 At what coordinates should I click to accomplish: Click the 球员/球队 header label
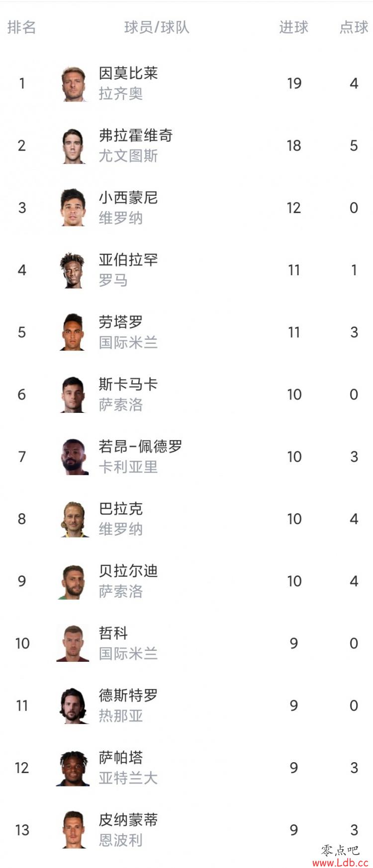(157, 27)
